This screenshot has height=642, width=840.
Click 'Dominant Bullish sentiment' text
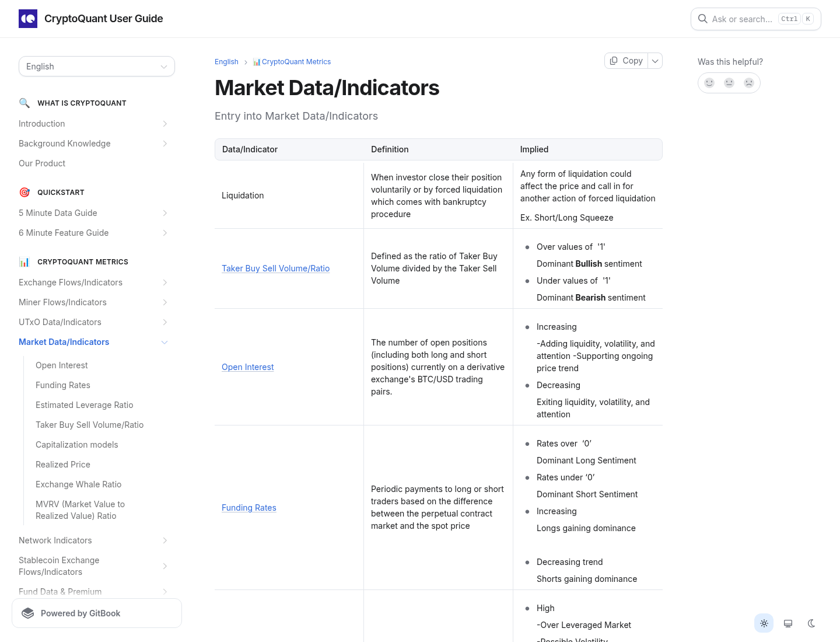coord(589,264)
